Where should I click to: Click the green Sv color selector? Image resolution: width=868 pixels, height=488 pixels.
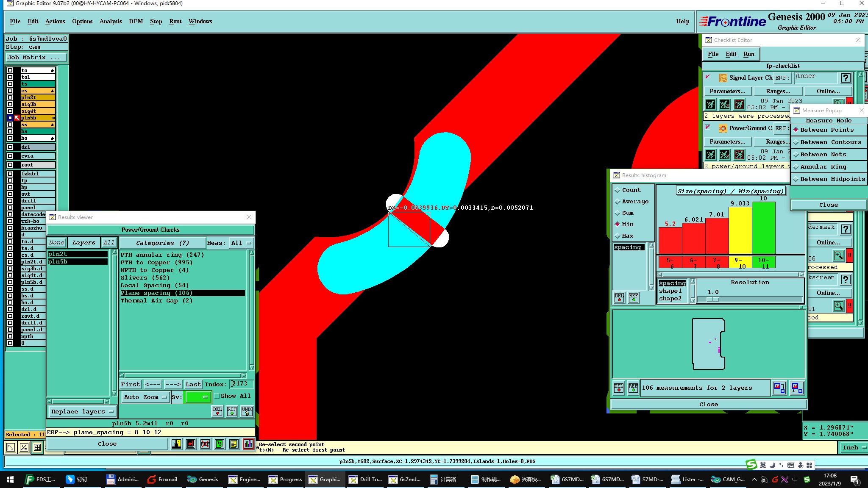[x=198, y=397]
